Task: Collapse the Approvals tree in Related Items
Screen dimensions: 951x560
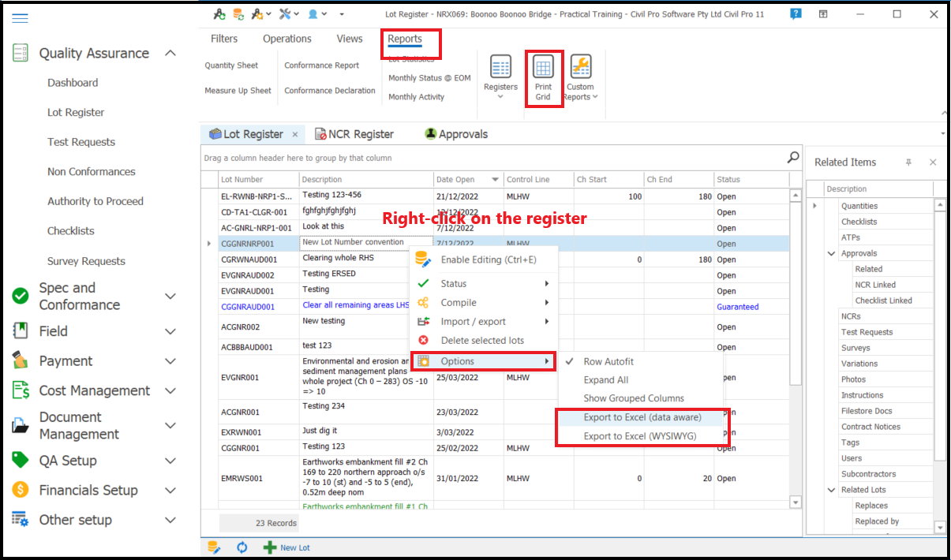Action: click(829, 252)
